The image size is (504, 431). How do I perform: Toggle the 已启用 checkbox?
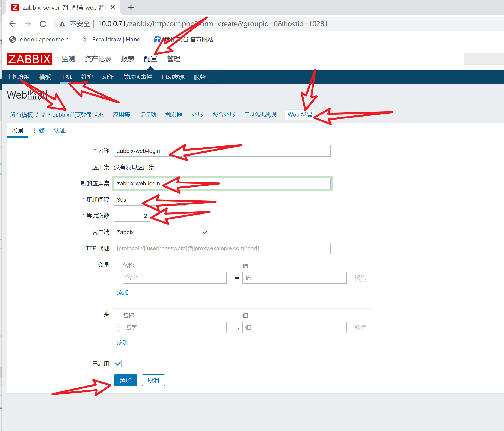pos(118,364)
